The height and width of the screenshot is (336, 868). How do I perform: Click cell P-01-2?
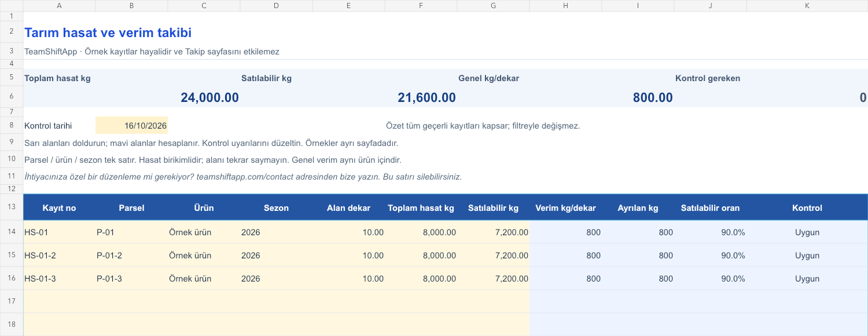pos(131,255)
